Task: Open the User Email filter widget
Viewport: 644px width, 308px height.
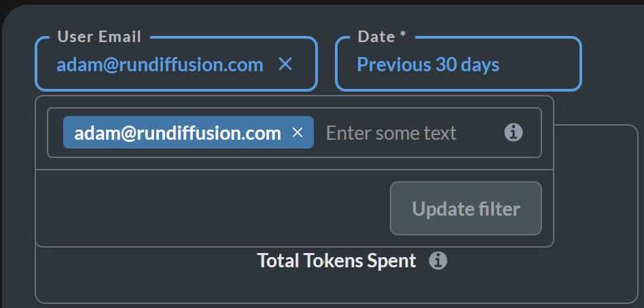Action: 176,64
